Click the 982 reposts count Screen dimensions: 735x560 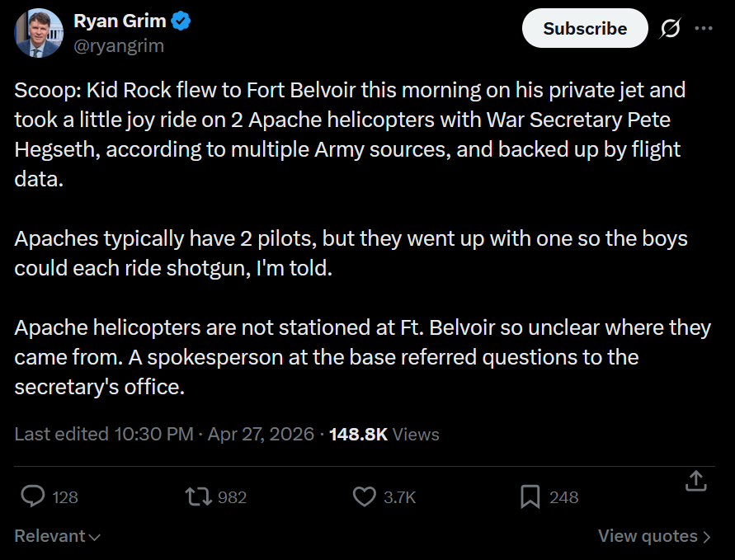[233, 497]
